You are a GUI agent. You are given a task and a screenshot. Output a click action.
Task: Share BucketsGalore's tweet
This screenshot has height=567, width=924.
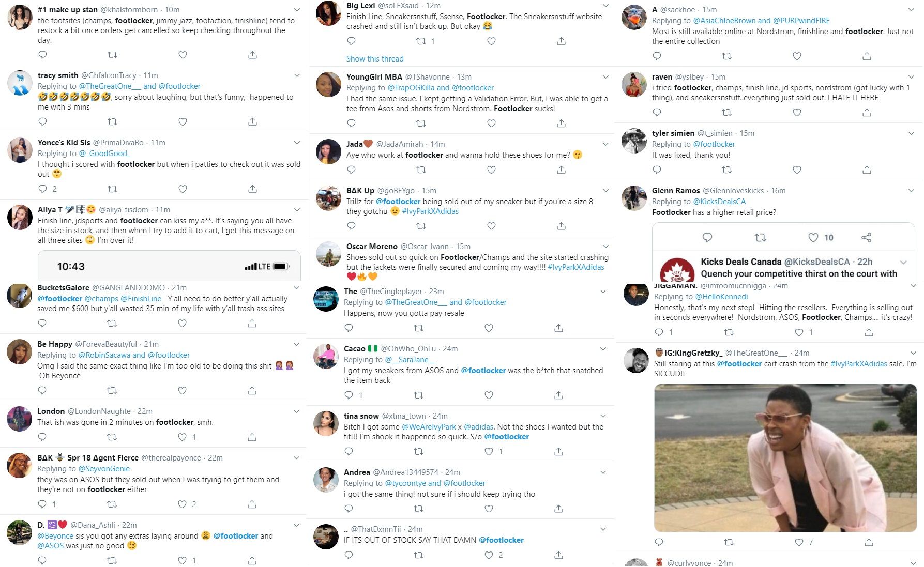[252, 324]
